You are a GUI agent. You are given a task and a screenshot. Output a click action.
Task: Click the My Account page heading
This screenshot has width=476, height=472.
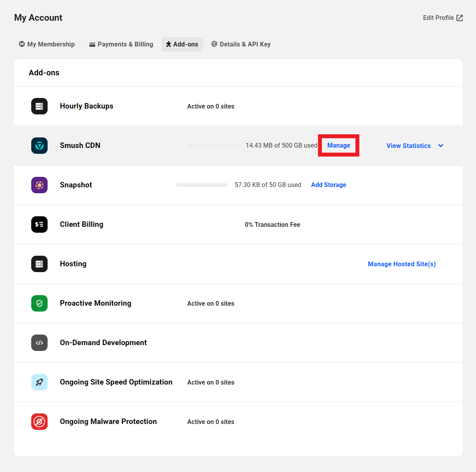(38, 18)
